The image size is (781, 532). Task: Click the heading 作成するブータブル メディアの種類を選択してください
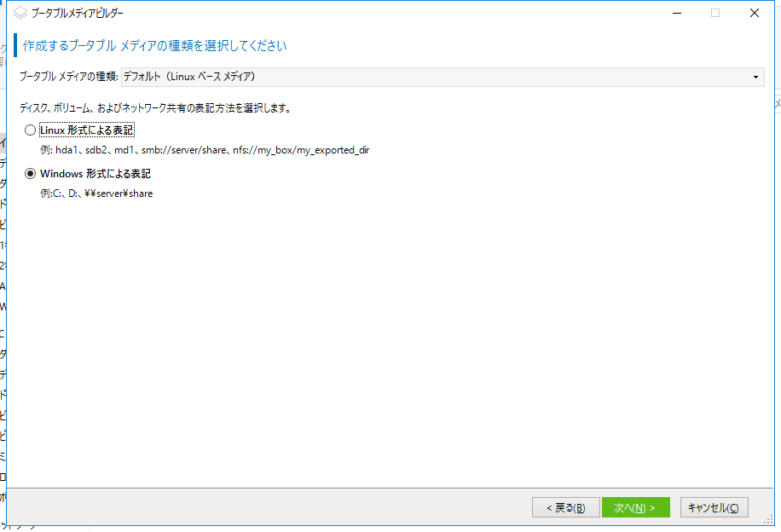click(154, 45)
